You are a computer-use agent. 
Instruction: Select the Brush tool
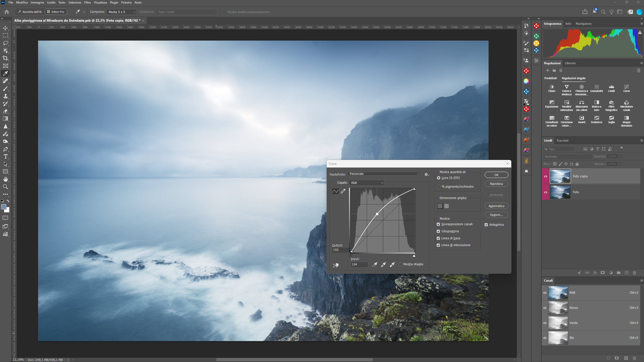tap(5, 88)
